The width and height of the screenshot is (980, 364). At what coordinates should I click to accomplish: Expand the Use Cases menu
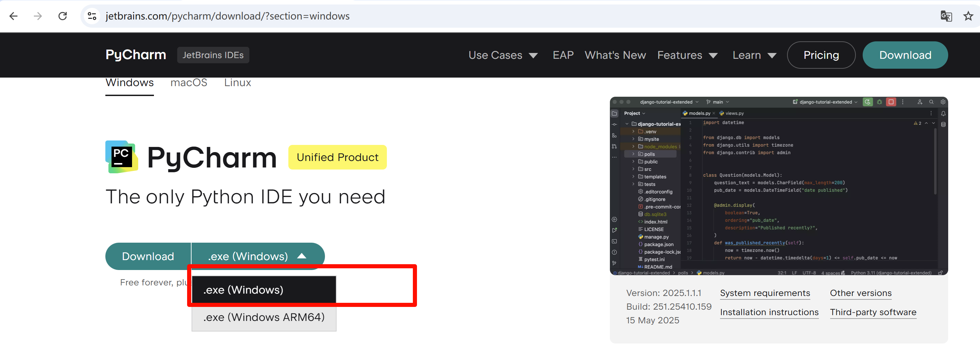[503, 55]
